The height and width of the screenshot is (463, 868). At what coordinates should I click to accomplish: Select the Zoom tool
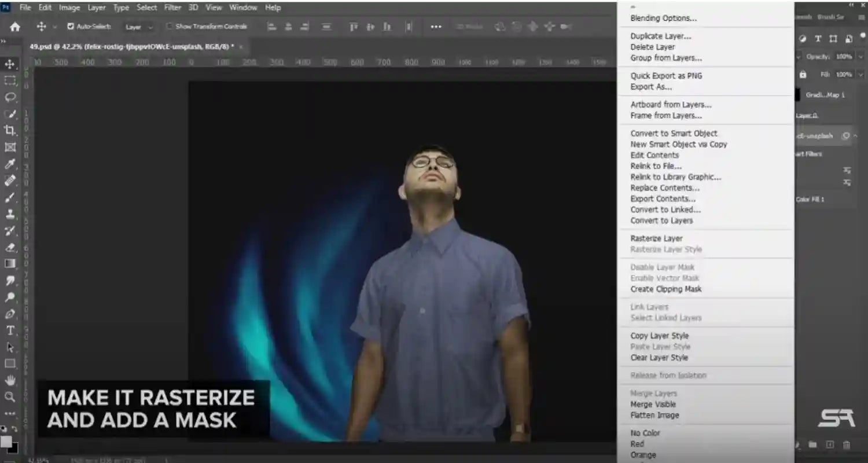(10, 397)
